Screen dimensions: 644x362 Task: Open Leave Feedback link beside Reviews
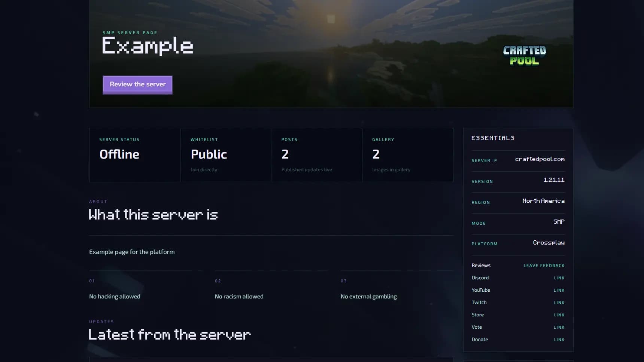pos(544,266)
